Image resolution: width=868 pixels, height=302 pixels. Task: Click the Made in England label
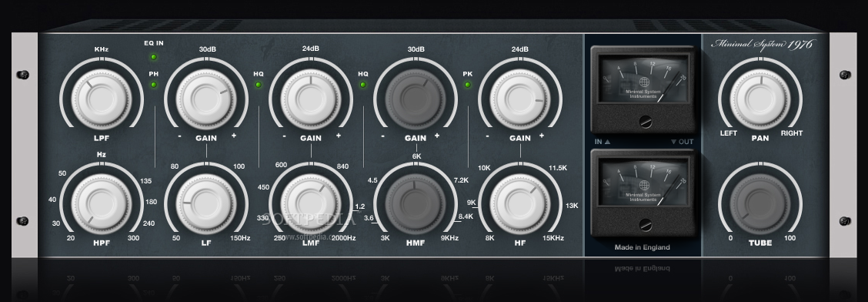click(642, 247)
